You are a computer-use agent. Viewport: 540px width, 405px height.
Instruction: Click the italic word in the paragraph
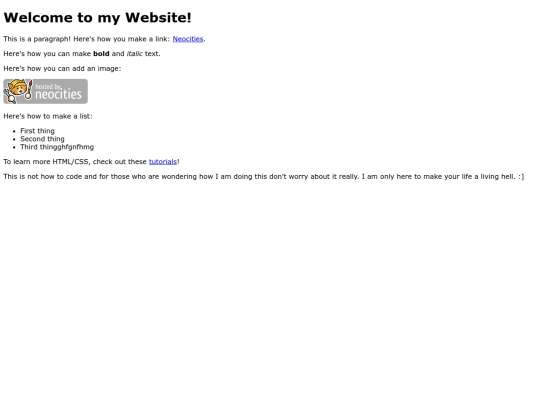(x=135, y=54)
